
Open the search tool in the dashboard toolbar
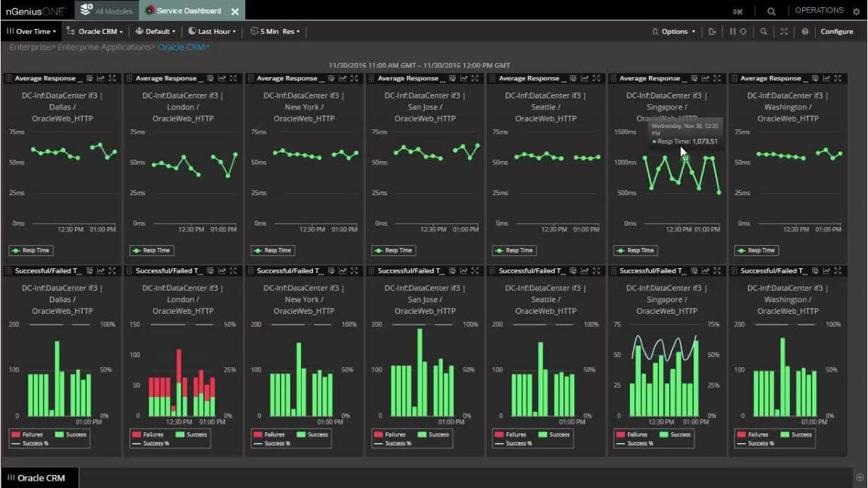[x=763, y=32]
